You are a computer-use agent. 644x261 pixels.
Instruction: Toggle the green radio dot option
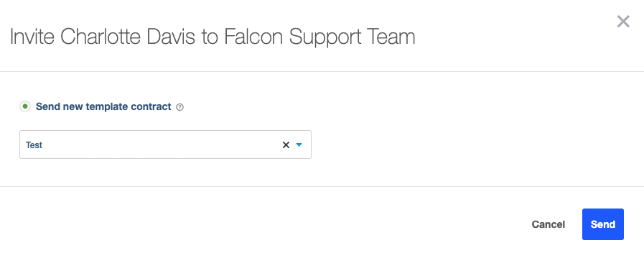pos(25,107)
